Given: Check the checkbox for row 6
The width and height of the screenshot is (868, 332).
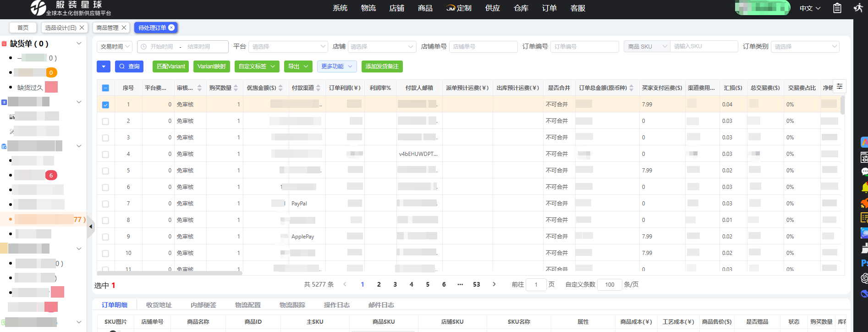Looking at the screenshot, I should 105,188.
